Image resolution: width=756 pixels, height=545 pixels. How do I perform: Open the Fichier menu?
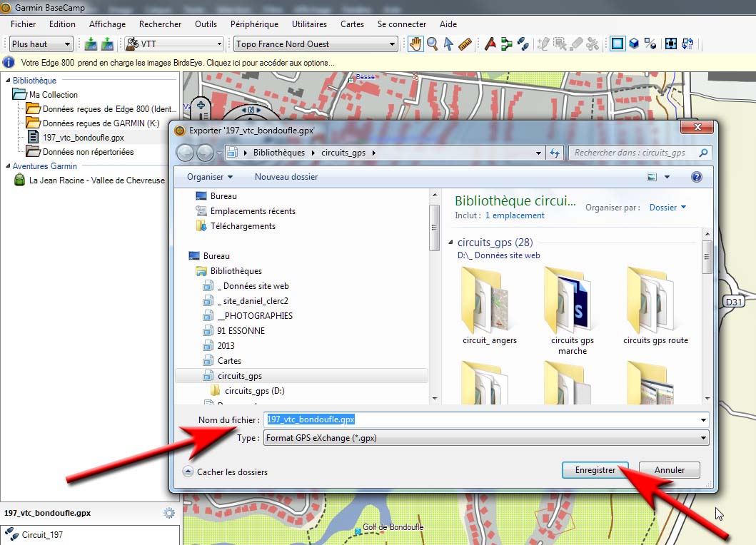tap(23, 24)
